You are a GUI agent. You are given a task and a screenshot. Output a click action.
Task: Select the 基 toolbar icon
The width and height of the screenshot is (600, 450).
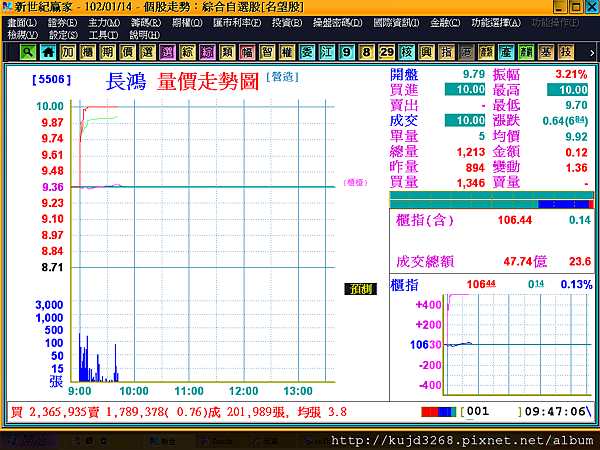(x=545, y=52)
